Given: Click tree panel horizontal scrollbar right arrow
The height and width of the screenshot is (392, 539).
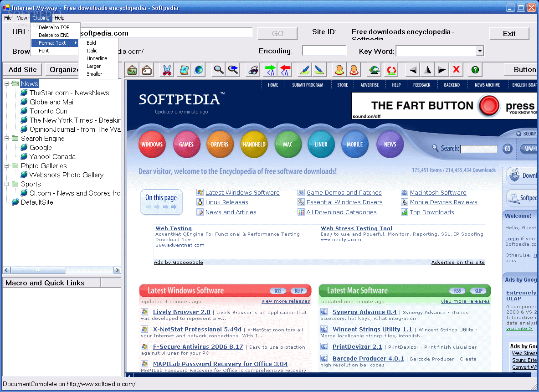Looking at the screenshot, I should click(117, 270).
